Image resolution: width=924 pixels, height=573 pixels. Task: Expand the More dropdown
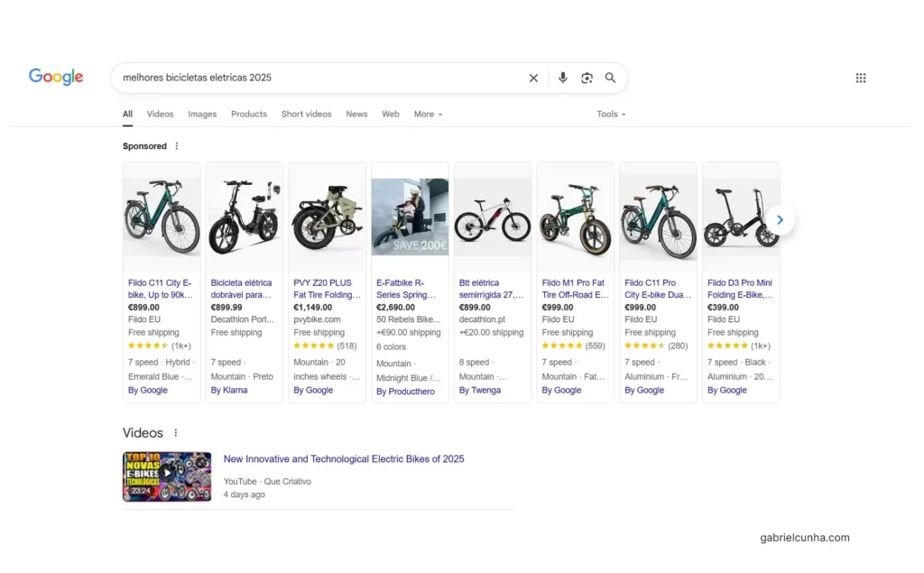pos(428,114)
